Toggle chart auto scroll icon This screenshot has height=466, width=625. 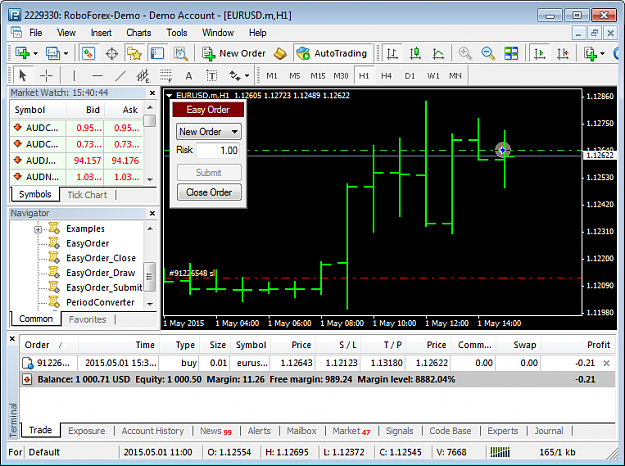540,53
